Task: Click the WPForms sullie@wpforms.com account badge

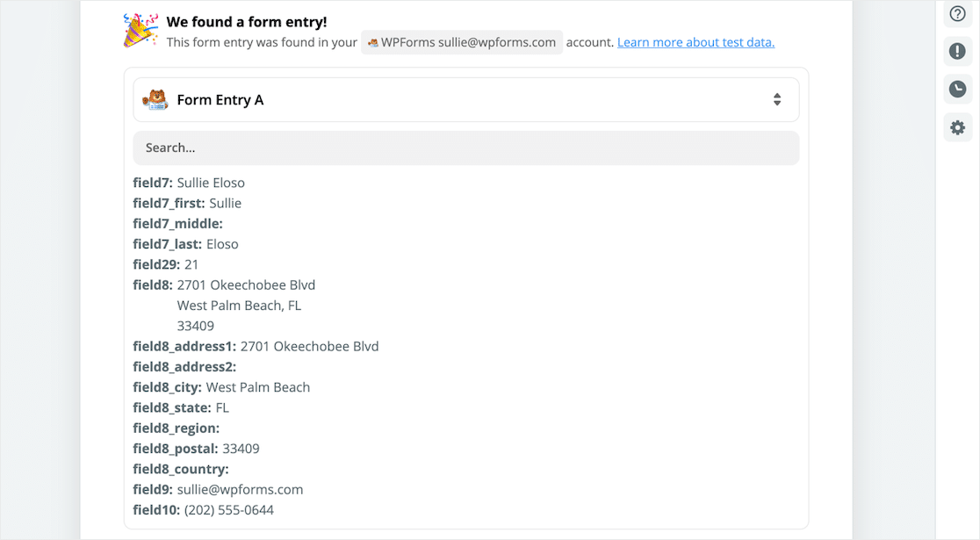Action: (x=461, y=42)
